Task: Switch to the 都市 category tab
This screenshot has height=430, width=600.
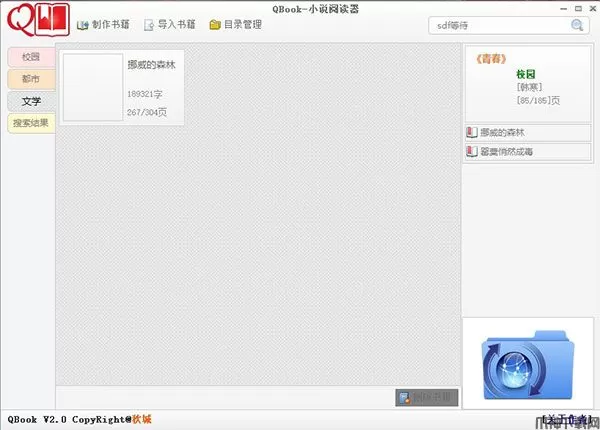Action: [31, 79]
